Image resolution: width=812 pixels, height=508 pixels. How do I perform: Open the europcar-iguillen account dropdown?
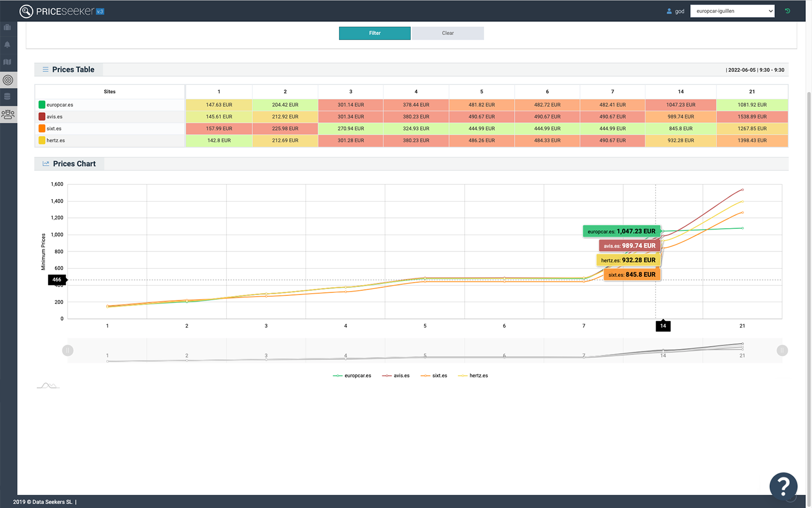coord(732,11)
